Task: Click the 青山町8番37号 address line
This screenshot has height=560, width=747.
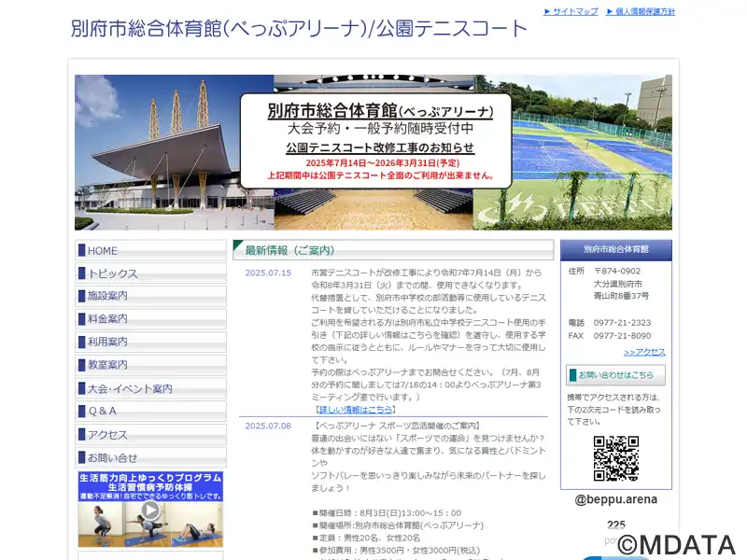Action: [x=621, y=296]
